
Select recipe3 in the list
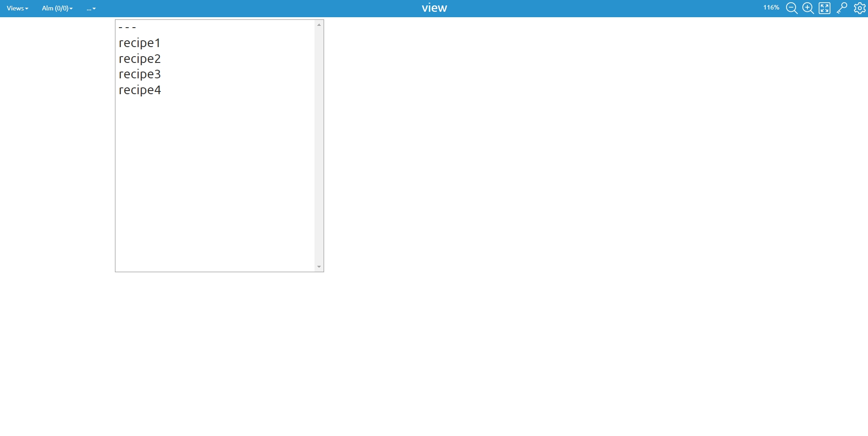click(x=215, y=74)
